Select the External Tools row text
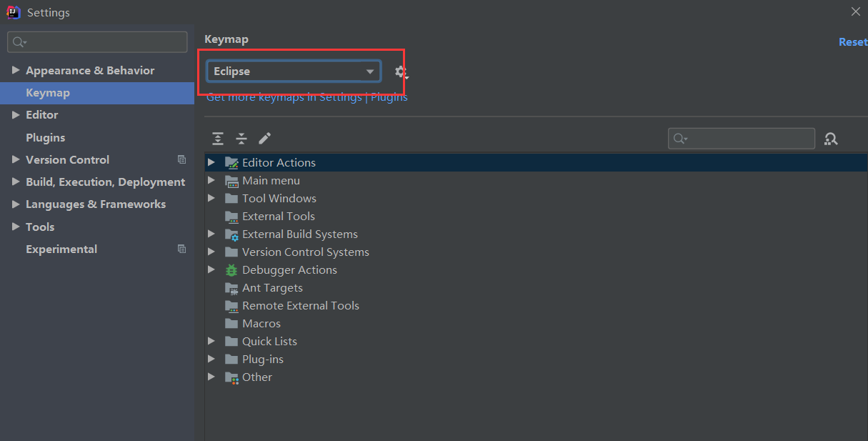This screenshot has width=868, height=441. tap(279, 217)
